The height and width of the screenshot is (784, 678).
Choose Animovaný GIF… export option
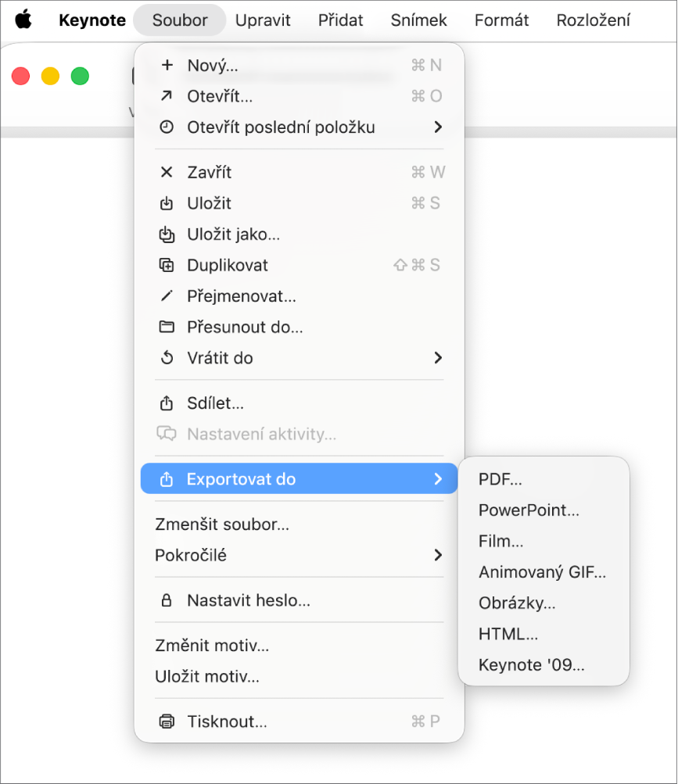tap(544, 572)
